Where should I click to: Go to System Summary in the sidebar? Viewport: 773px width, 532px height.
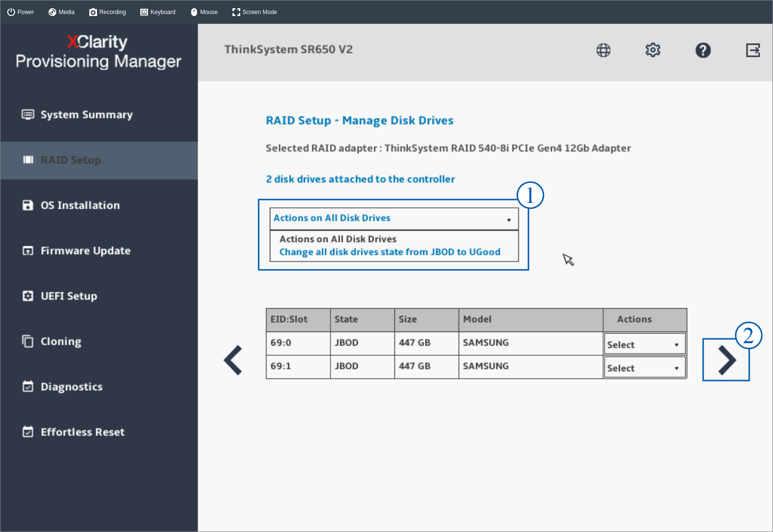(99, 115)
